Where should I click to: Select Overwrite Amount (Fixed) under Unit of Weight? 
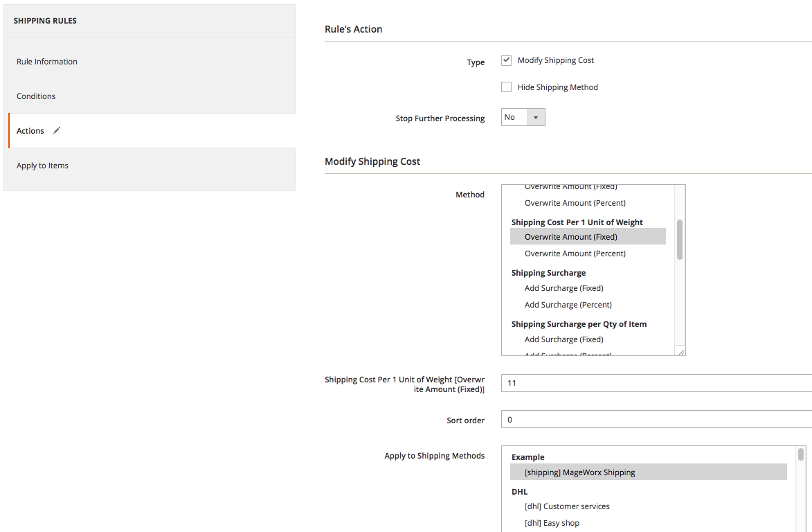tap(570, 237)
